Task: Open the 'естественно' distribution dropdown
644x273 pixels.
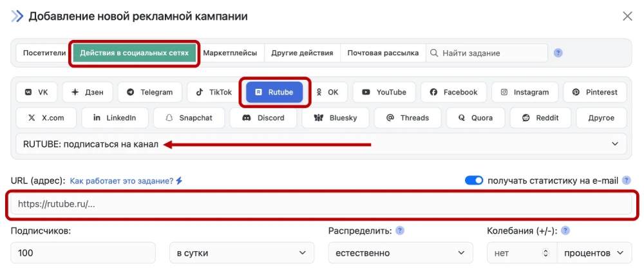Action: [x=400, y=253]
